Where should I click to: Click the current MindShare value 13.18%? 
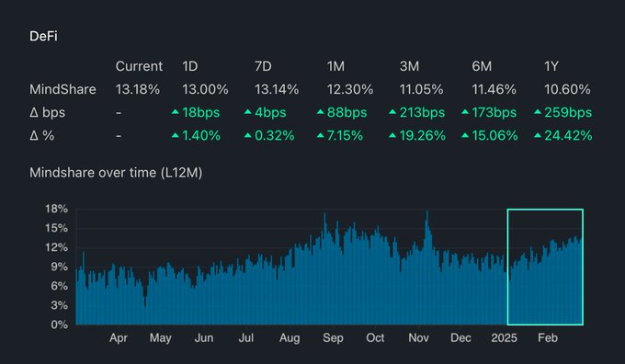[x=138, y=89]
